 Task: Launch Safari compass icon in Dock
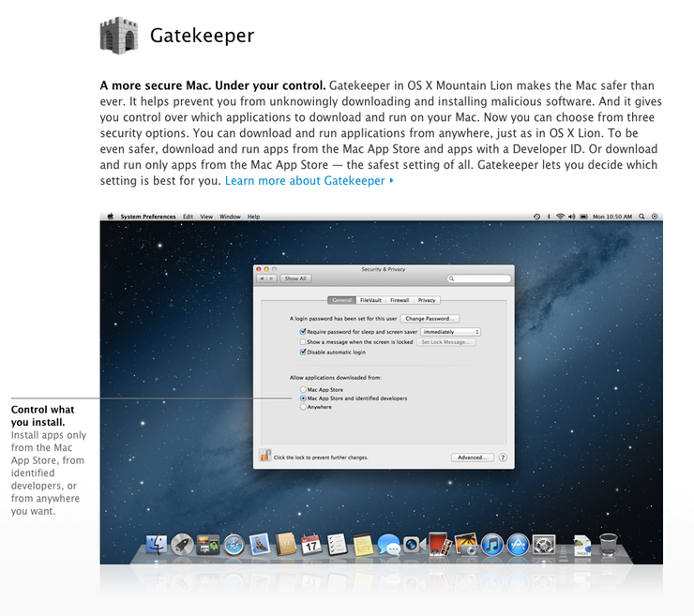click(x=234, y=545)
